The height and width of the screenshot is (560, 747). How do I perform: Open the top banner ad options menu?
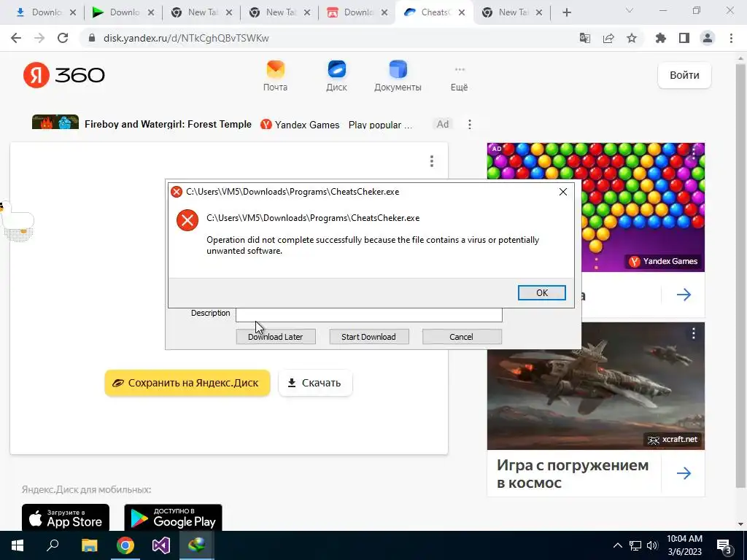coord(470,124)
